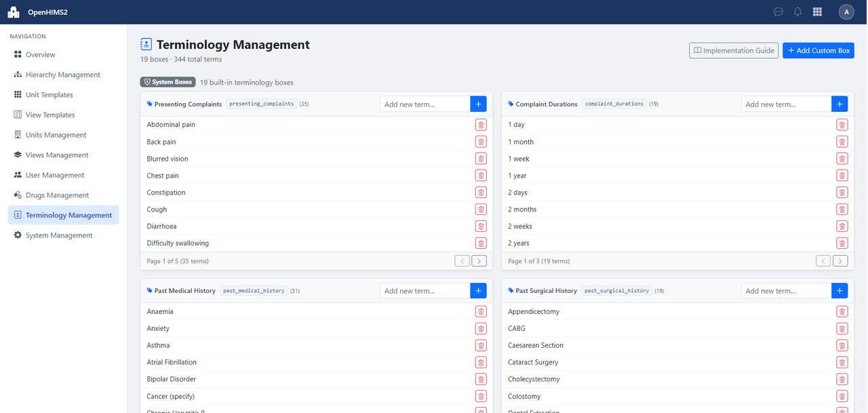
Task: Click the 'complaint_durations' code tag
Action: pyautogui.click(x=614, y=104)
